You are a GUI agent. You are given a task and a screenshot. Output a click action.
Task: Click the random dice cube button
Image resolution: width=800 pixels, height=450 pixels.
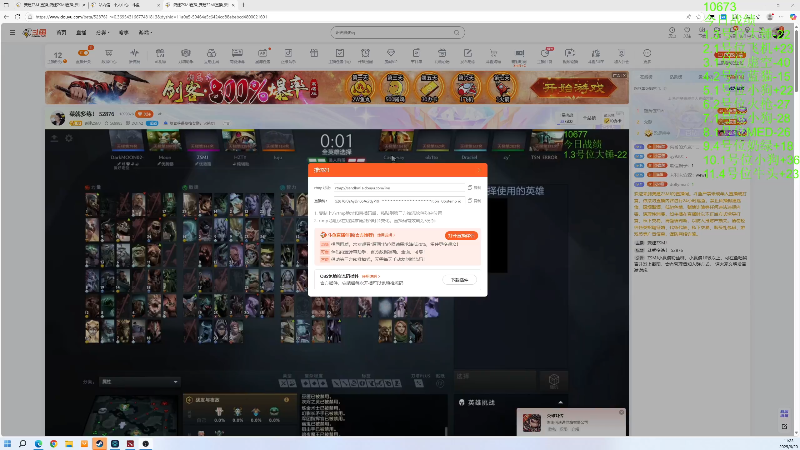click(x=554, y=380)
